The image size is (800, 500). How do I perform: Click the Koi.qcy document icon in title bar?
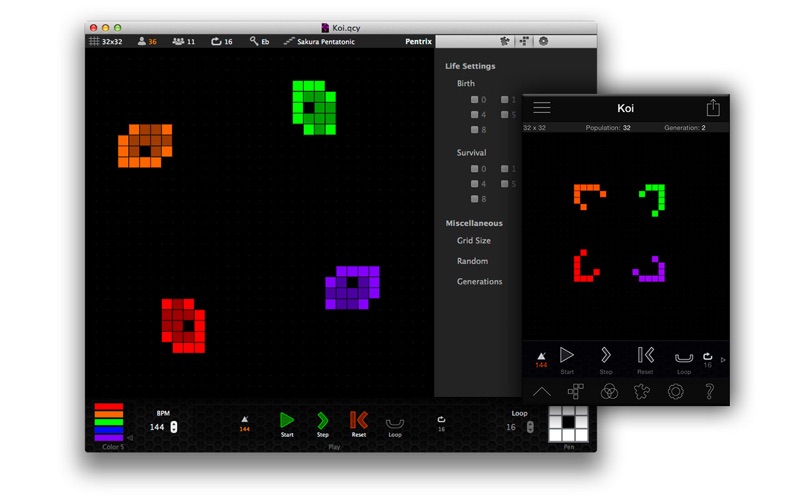click(325, 28)
